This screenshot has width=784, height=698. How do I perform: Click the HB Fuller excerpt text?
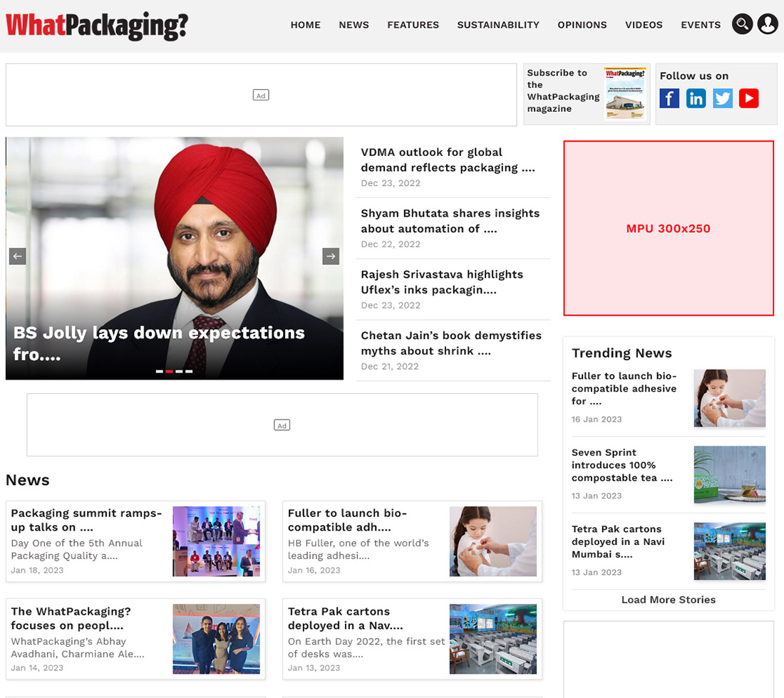click(358, 549)
